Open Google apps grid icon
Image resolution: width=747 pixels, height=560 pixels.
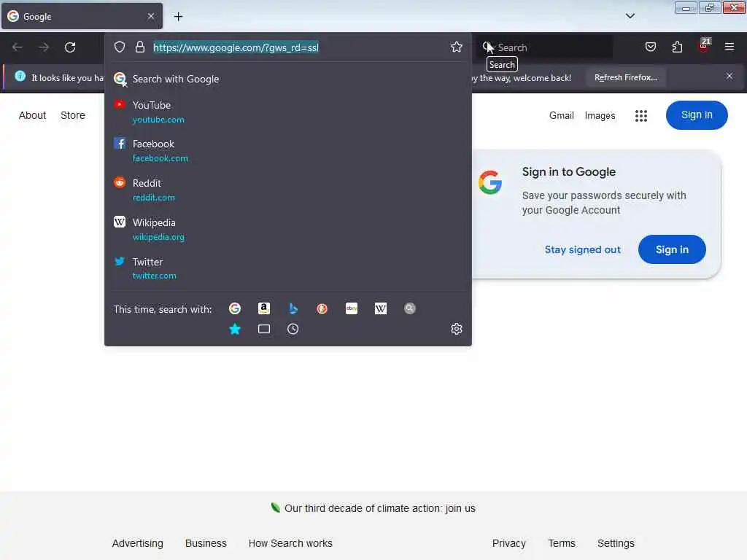[x=641, y=116]
